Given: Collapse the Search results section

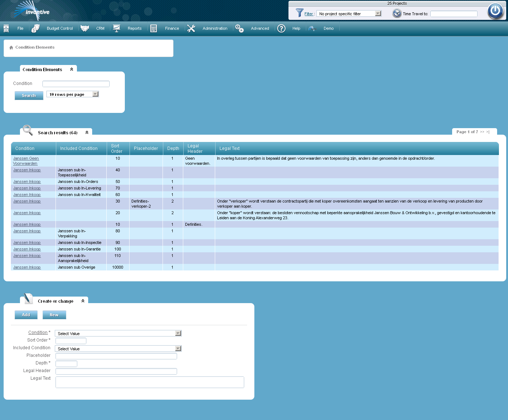Looking at the screenshot, I should pyautogui.click(x=87, y=132).
